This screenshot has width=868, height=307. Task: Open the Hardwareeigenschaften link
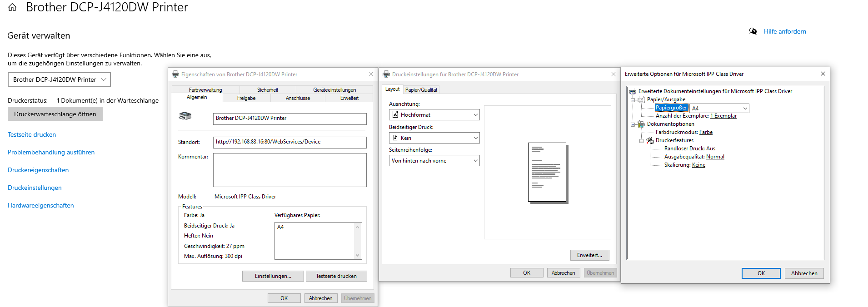[x=40, y=205]
